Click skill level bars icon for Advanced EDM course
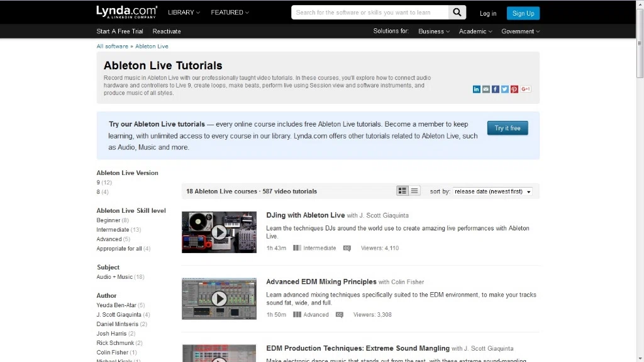This screenshot has width=644, height=362. 297,315
